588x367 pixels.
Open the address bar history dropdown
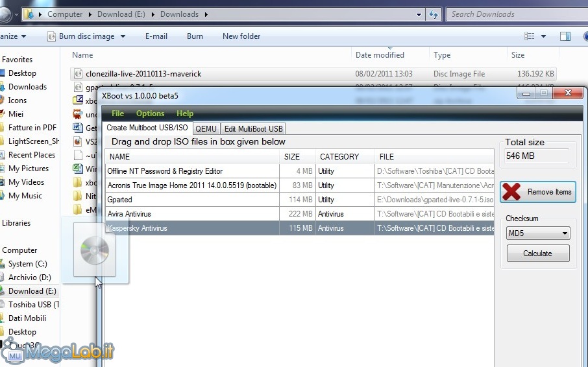pyautogui.click(x=419, y=14)
